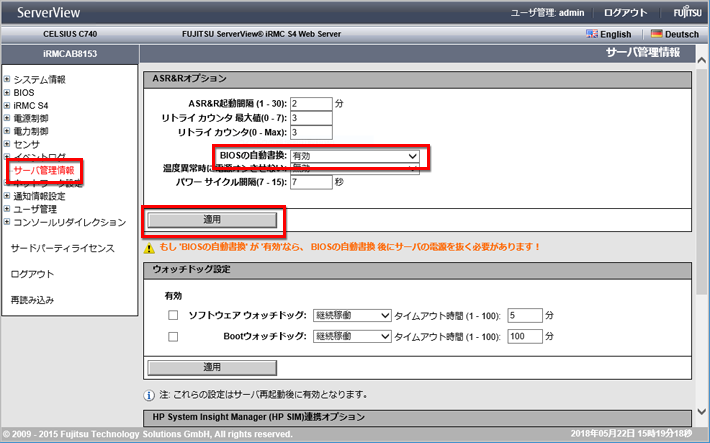The height and width of the screenshot is (443, 710).
Task: Click the Fujitsu logo in the header
Action: [x=686, y=11]
